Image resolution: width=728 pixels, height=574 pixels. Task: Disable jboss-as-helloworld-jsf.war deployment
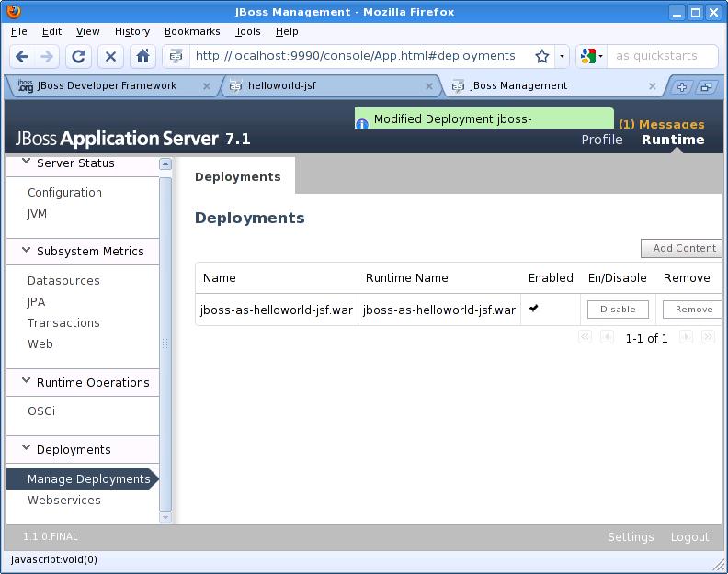(618, 310)
